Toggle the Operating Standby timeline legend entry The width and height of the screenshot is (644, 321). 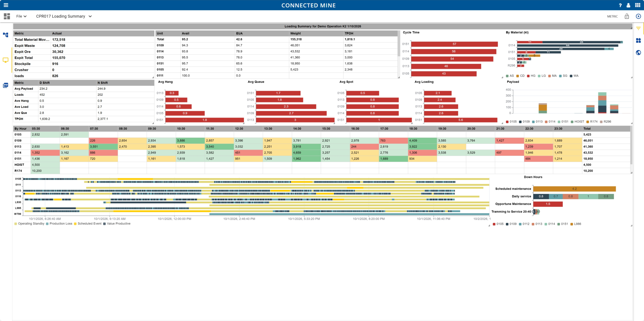pos(29,224)
